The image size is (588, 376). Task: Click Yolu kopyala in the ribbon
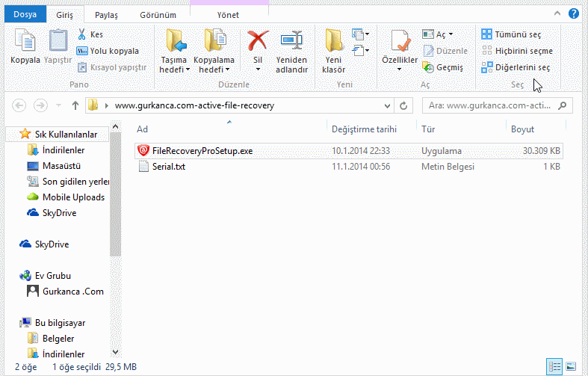pos(108,51)
